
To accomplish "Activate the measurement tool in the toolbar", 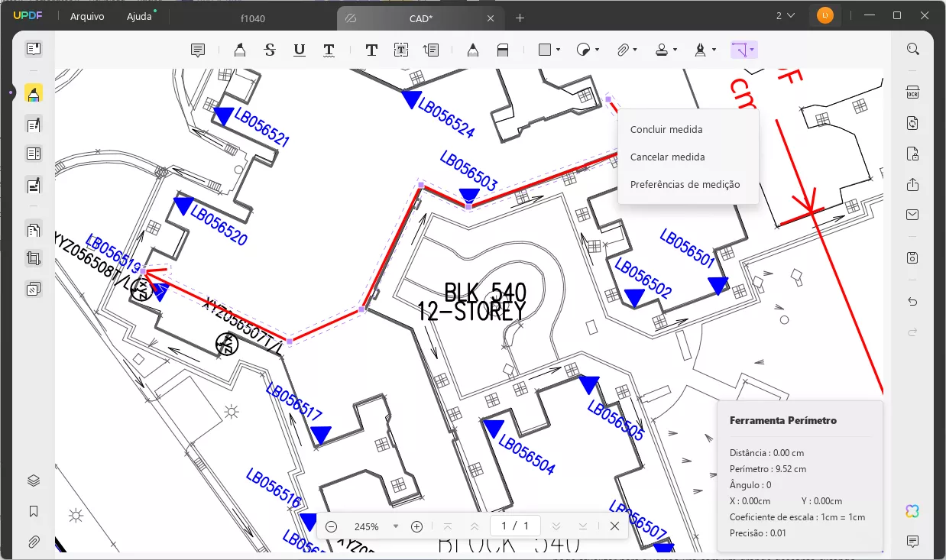I will pos(740,50).
